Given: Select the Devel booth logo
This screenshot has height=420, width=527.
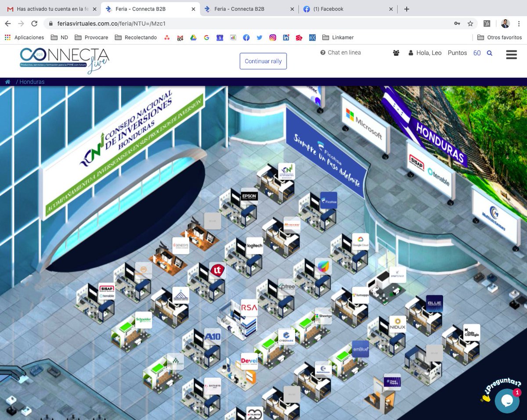Looking at the screenshot, I should tap(249, 361).
